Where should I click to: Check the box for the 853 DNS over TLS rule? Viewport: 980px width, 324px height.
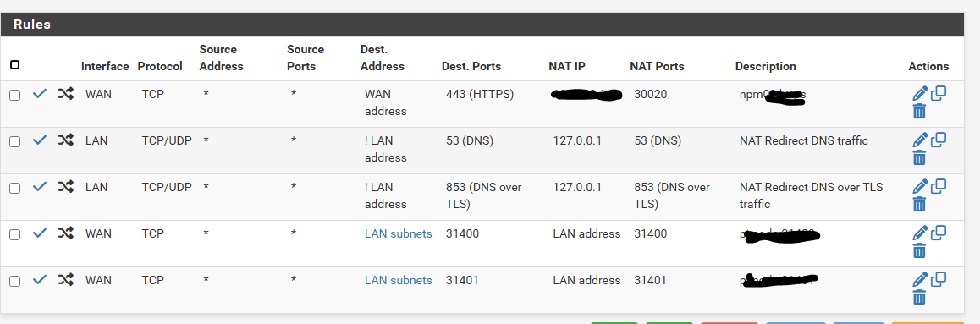coord(15,188)
